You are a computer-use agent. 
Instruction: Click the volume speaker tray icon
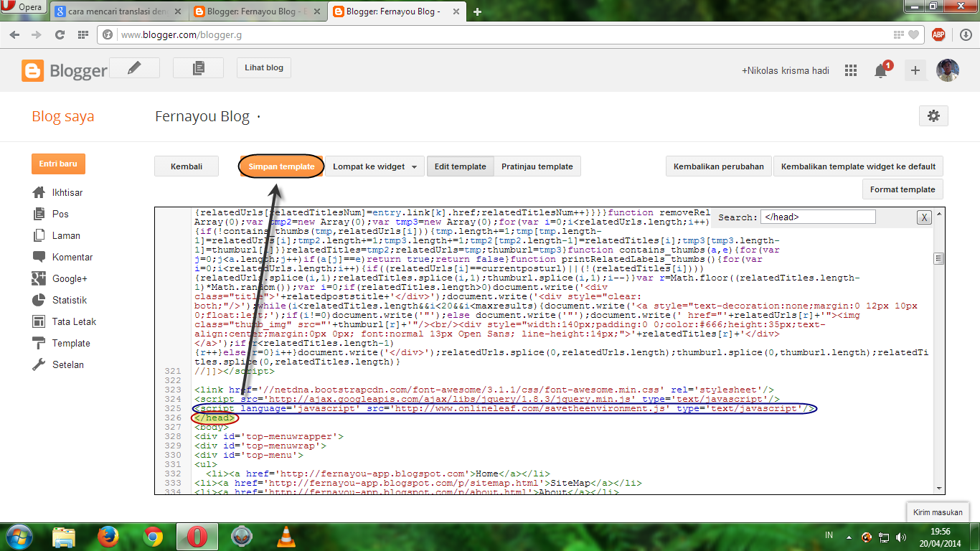(x=901, y=537)
